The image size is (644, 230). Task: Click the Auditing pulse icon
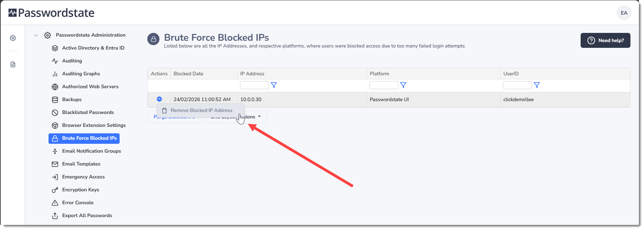click(x=55, y=61)
